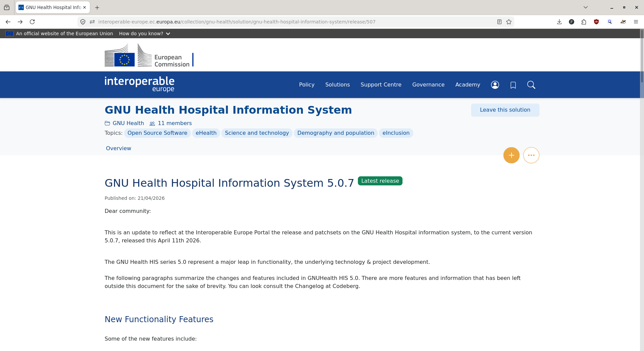
Task: Click the browser forward arrow
Action: [x=20, y=22]
